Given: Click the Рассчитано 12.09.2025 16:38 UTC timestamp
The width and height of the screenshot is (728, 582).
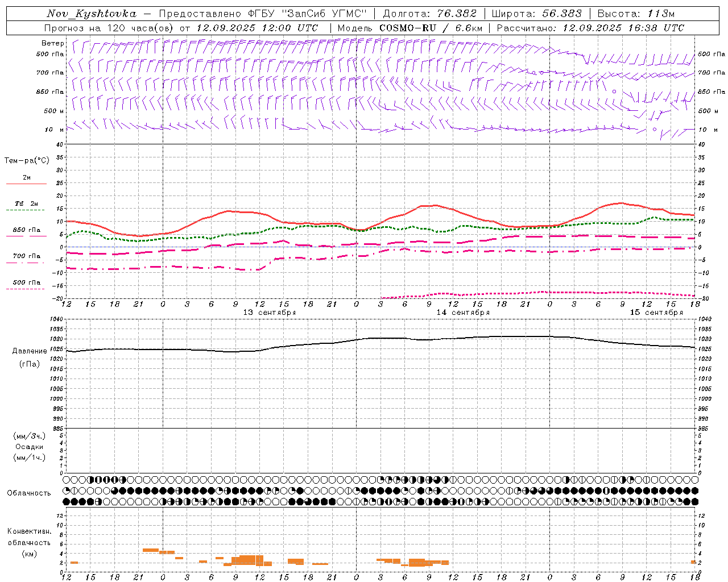Looking at the screenshot, I should pyautogui.click(x=590, y=28).
